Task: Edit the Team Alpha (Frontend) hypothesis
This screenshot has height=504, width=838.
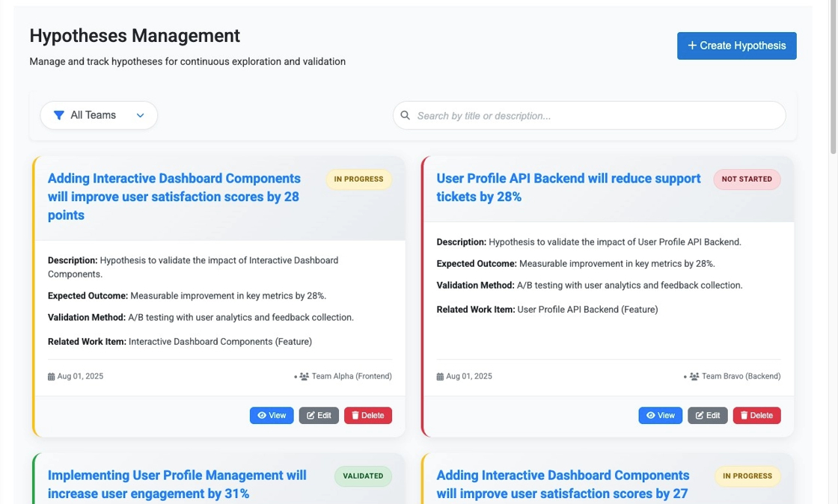Action: (319, 415)
